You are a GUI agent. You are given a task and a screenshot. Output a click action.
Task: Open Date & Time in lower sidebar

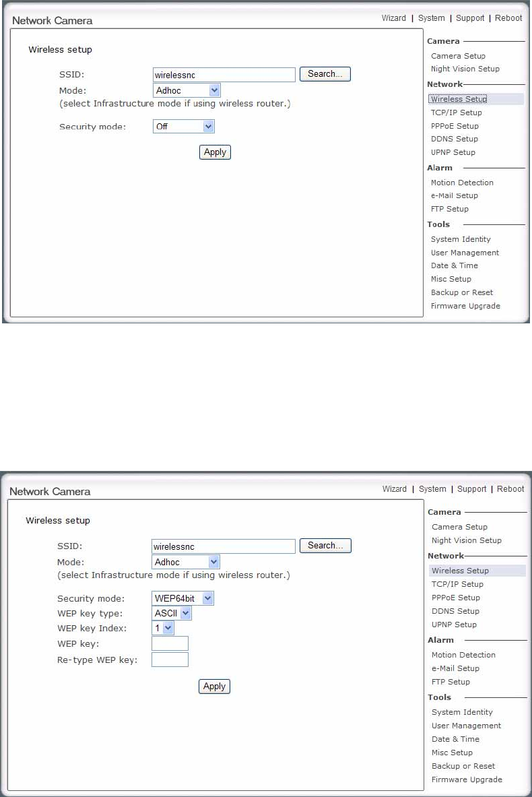[x=455, y=739]
